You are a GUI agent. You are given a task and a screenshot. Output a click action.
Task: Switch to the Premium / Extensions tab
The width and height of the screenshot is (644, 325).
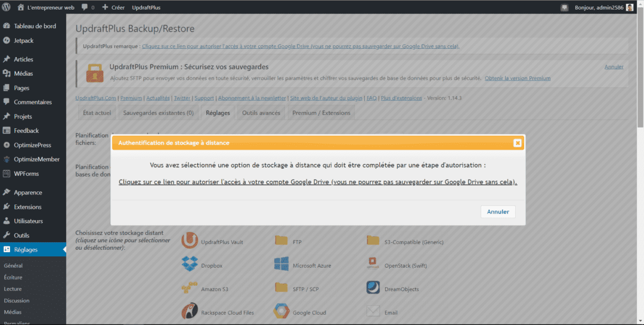click(x=321, y=113)
